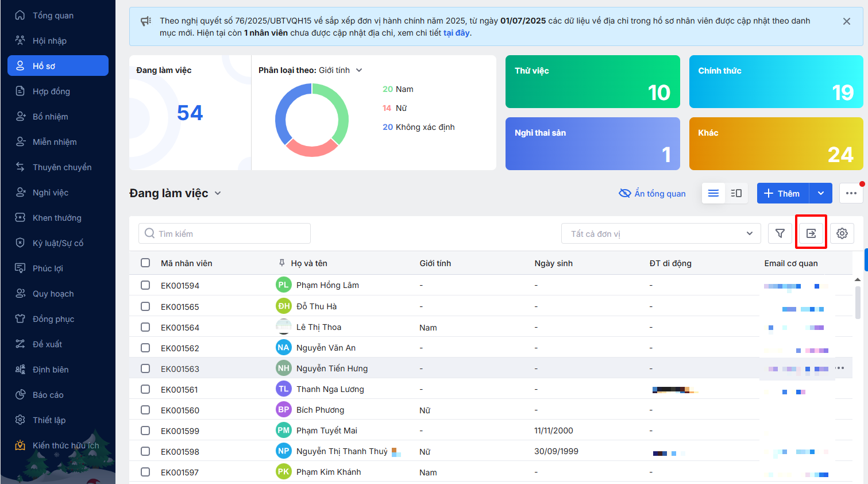The image size is (868, 484).
Task: Expand the Tất cả đơn vị dropdown
Action: click(661, 233)
